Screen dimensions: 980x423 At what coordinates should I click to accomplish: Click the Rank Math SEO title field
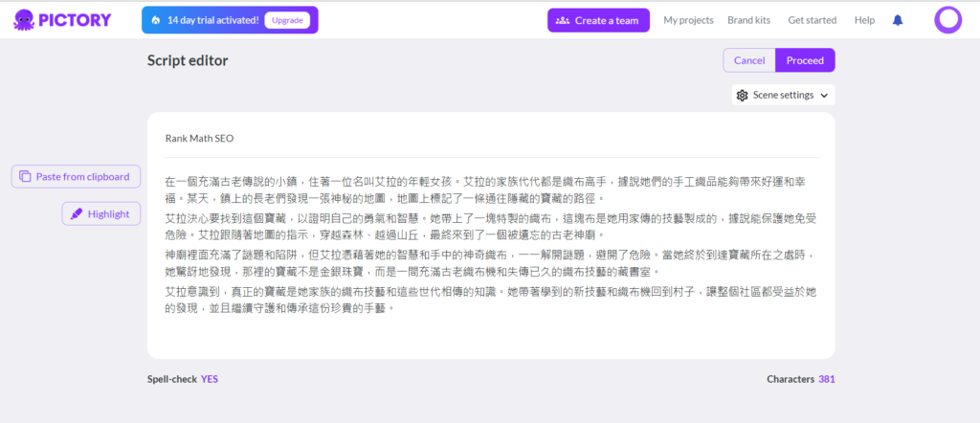point(199,138)
